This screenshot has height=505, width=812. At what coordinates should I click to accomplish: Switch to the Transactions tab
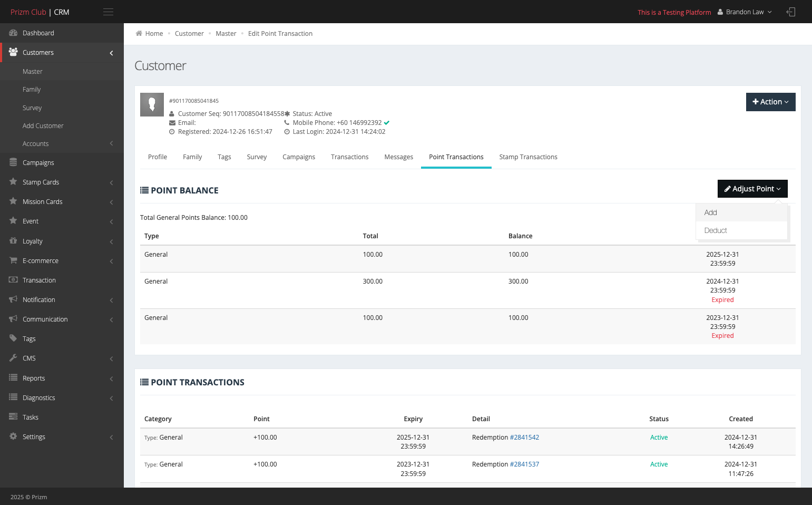tap(349, 157)
